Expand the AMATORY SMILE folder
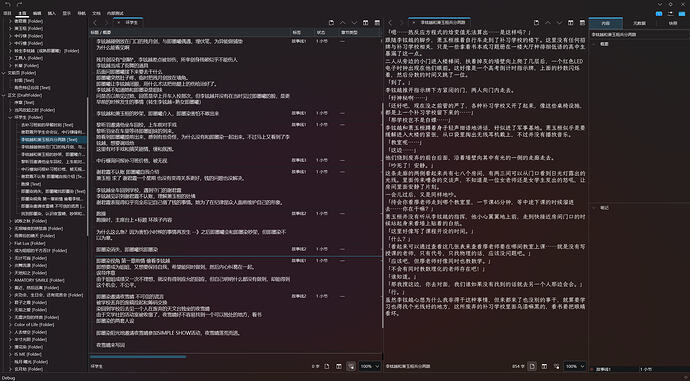This screenshot has width=690, height=381. pos(11,280)
